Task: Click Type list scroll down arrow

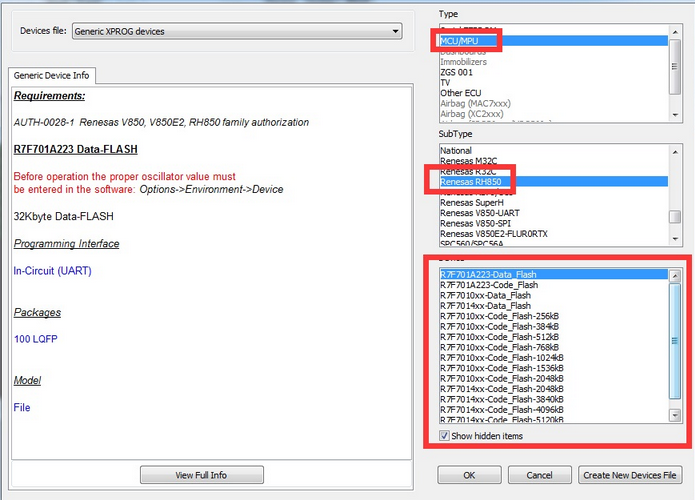Action: point(675,115)
